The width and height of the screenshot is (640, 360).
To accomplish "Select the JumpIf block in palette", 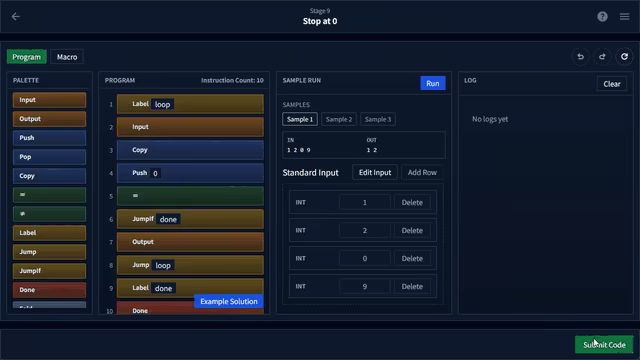I will (x=49, y=271).
